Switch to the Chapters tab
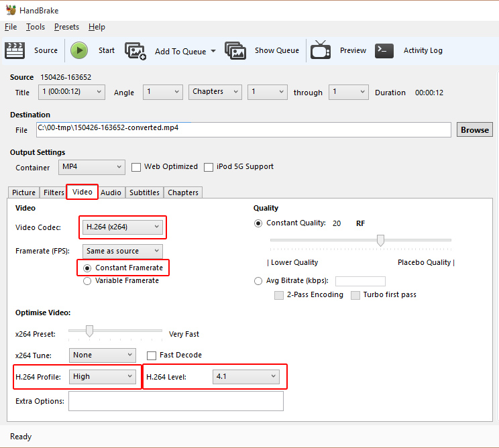The width and height of the screenshot is (499, 448). tap(183, 192)
